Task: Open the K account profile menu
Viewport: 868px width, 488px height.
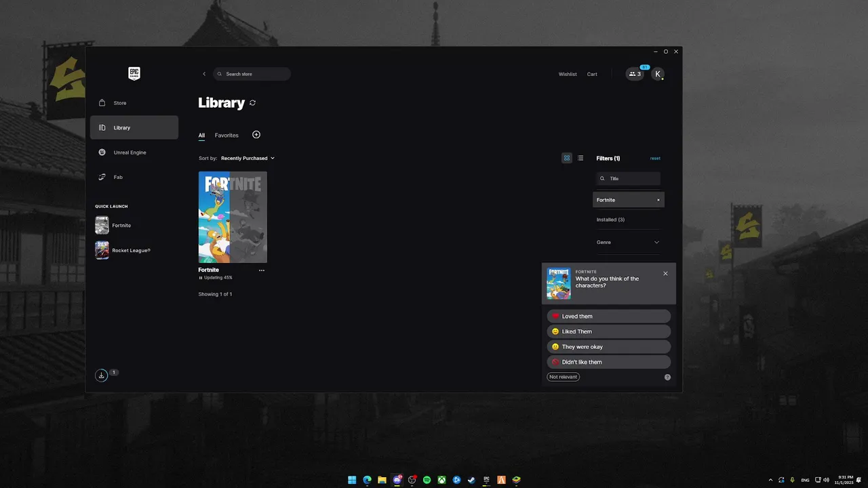Action: (x=658, y=74)
